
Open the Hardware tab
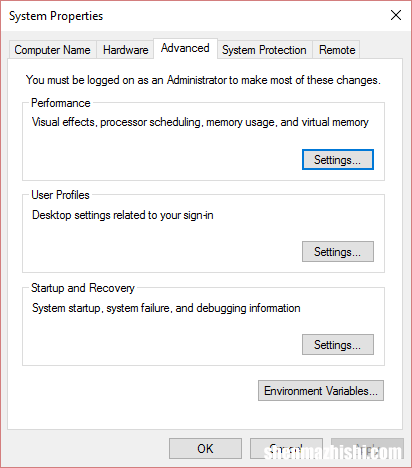125,50
